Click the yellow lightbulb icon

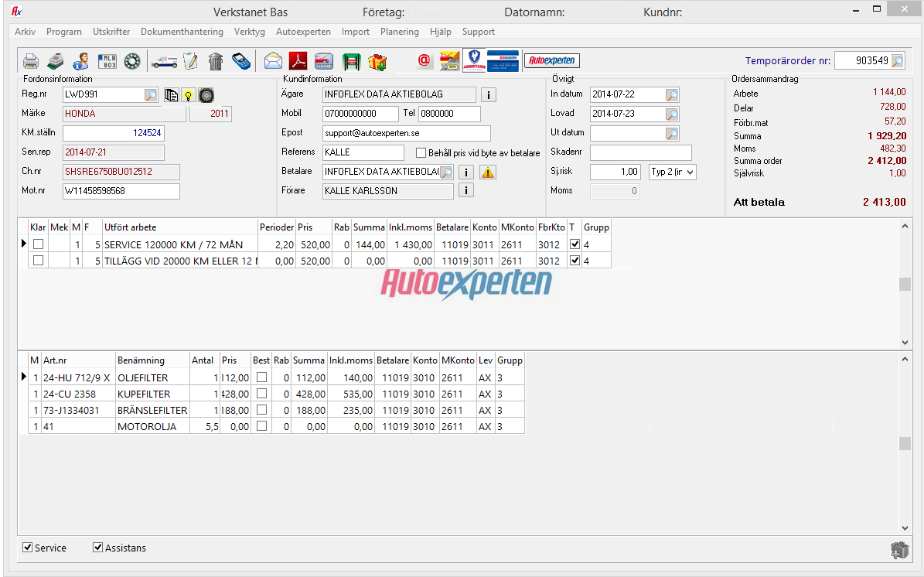188,95
